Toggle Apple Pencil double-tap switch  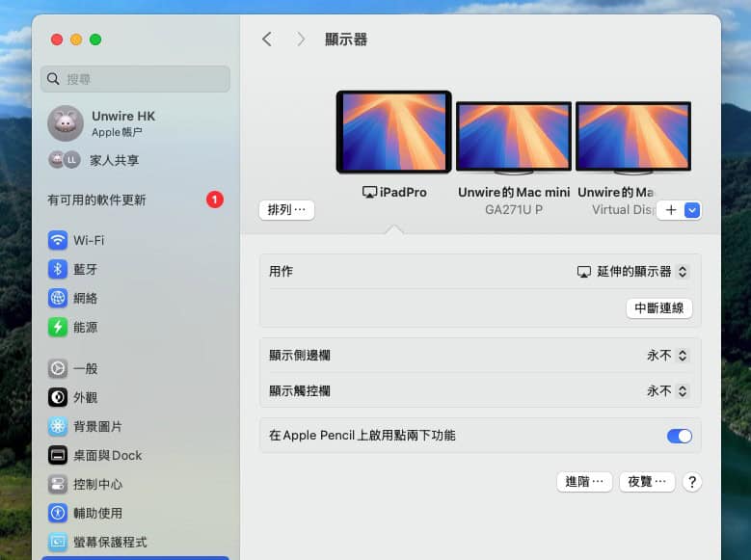coord(679,436)
